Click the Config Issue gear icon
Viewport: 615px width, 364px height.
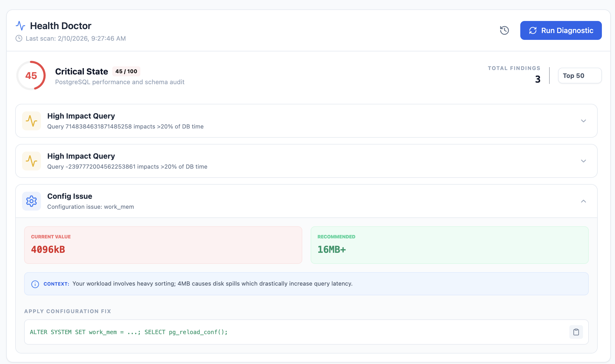(x=31, y=201)
